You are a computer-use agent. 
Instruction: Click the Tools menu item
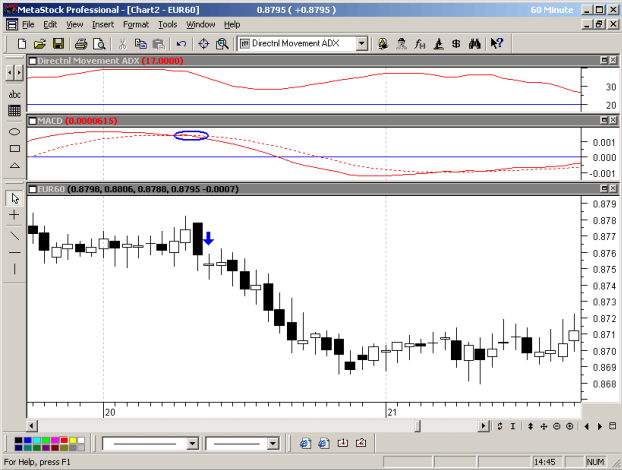pos(167,25)
